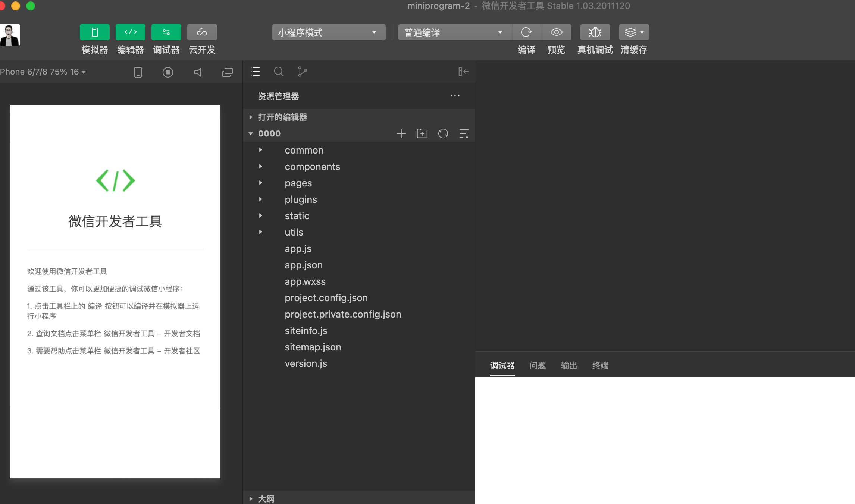Toggle the 模拟器 simulator panel
Viewport: 855px width, 504px height.
[94, 32]
